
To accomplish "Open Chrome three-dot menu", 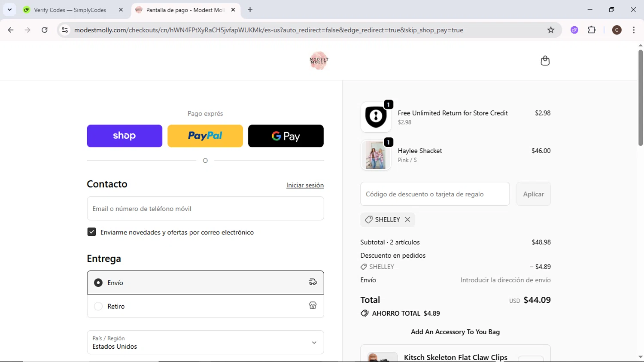I will 634,30.
